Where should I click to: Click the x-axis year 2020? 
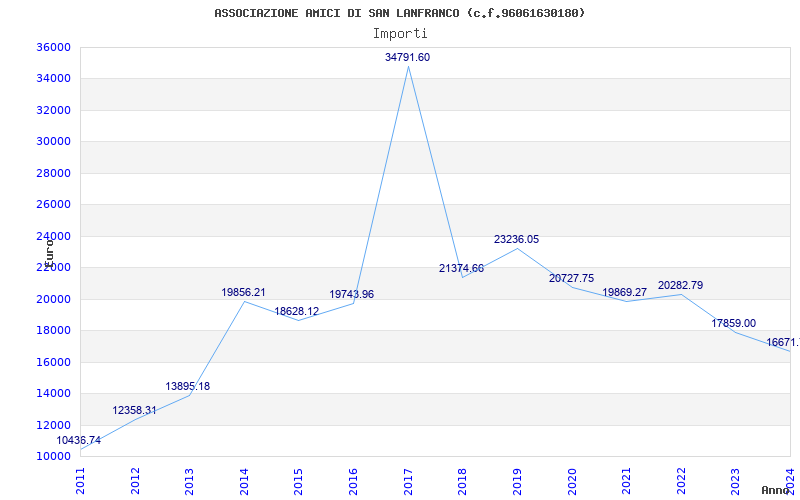coord(571,481)
